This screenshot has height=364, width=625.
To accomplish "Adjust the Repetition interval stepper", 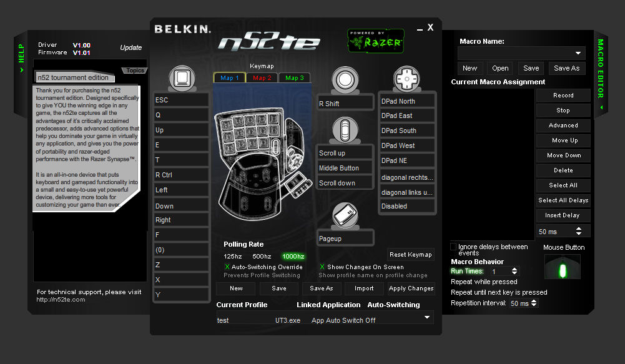I will coord(534,303).
